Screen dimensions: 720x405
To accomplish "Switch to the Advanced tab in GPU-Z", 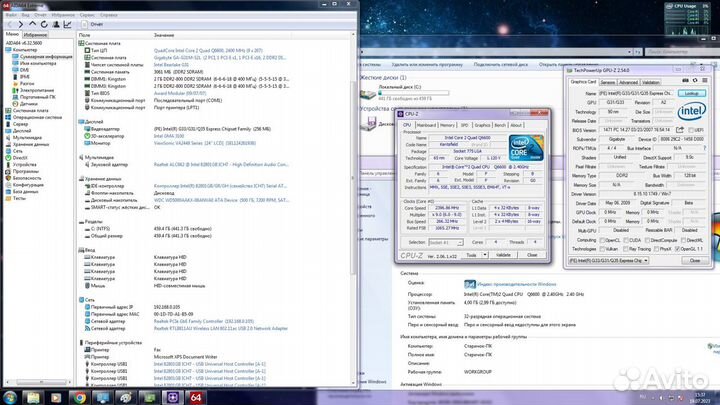I will [628, 82].
